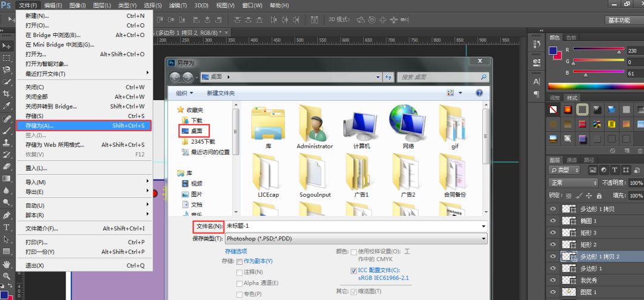Select the Hand tool
The image size is (644, 300).
tap(7, 264)
